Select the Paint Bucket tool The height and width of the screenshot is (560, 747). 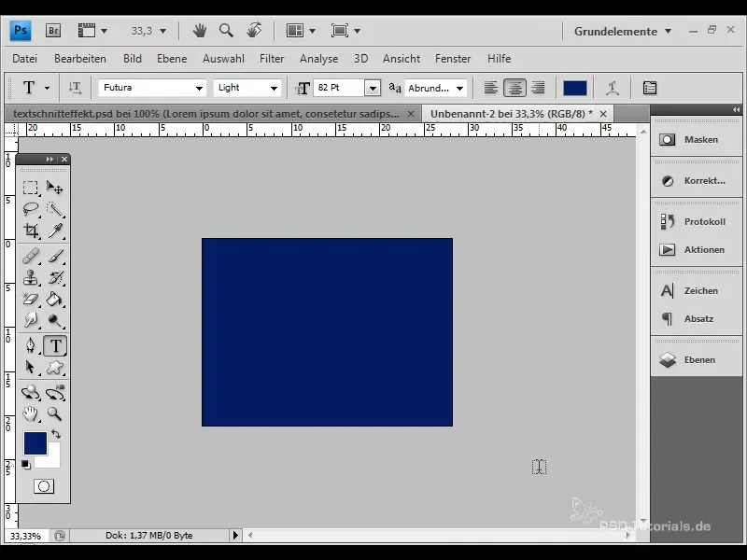[55, 299]
